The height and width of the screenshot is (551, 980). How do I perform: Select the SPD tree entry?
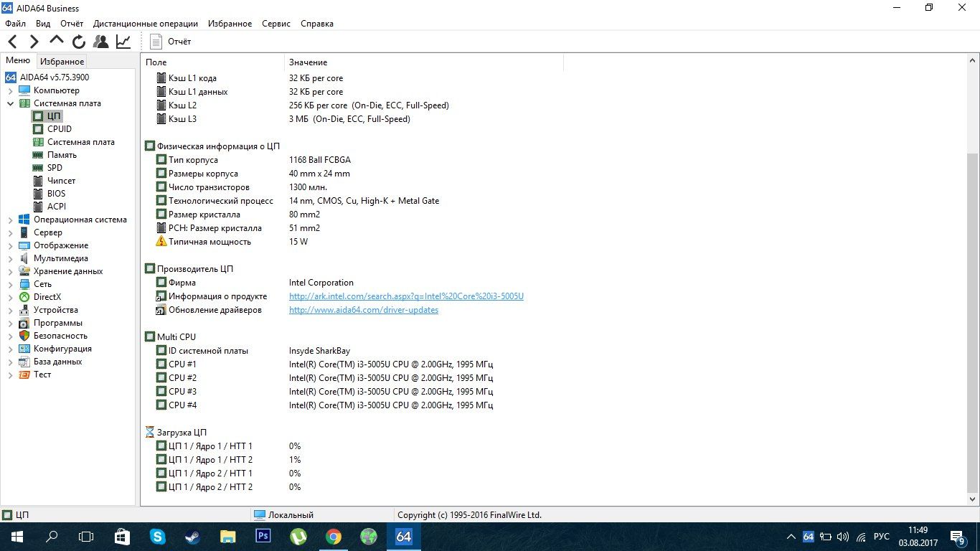55,168
